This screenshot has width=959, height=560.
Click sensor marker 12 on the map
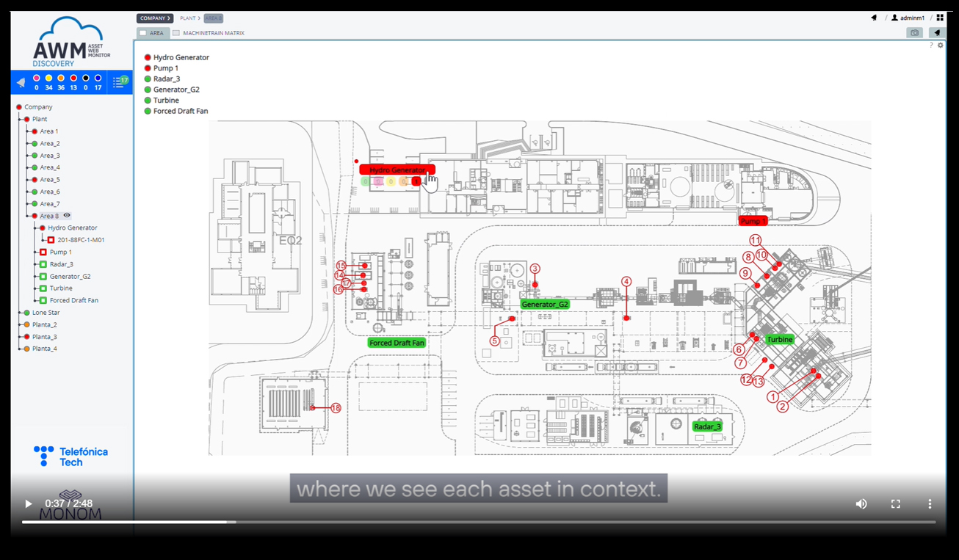tap(746, 380)
